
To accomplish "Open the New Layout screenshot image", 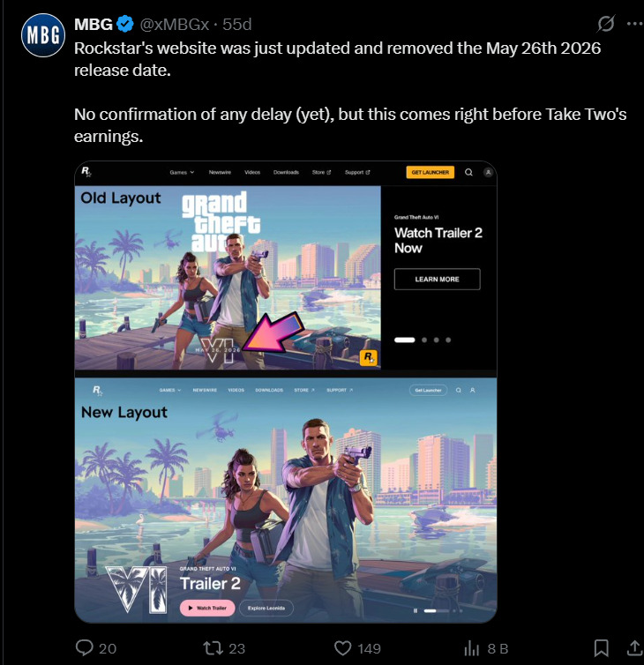I will tap(285, 498).
